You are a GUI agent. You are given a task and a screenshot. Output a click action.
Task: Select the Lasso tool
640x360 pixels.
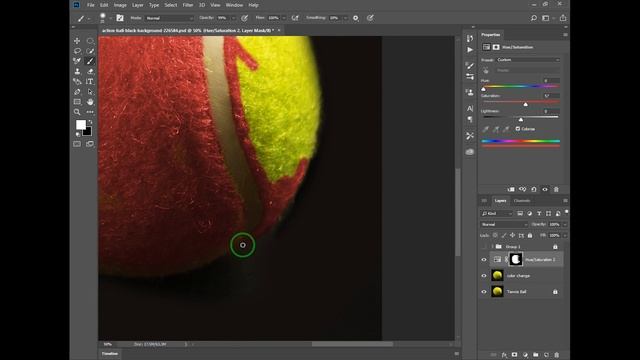tap(77, 51)
